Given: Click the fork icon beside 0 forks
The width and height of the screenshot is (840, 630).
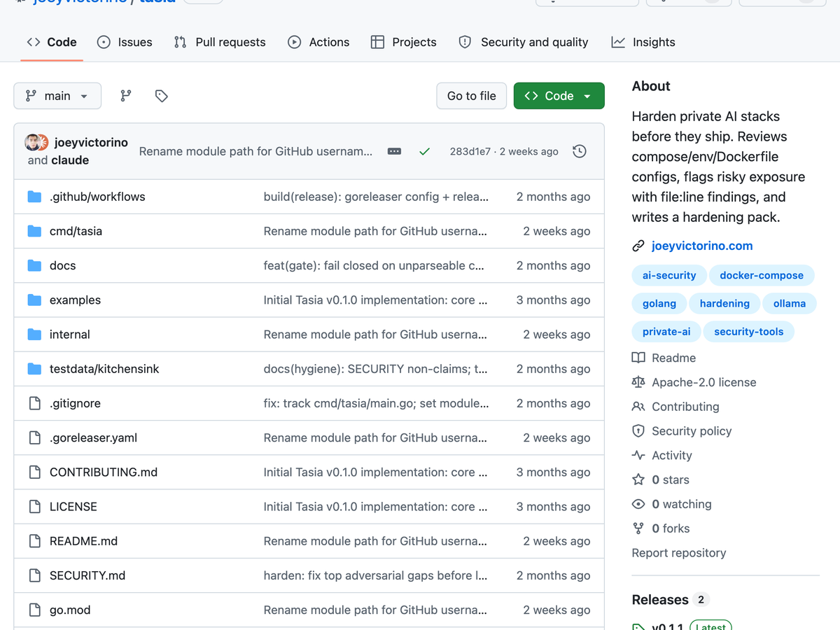Looking at the screenshot, I should [638, 528].
